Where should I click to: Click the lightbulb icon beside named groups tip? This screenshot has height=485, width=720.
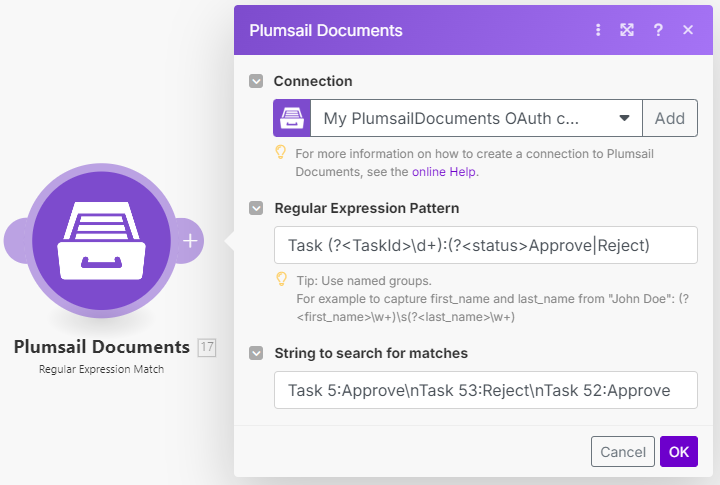[281, 279]
